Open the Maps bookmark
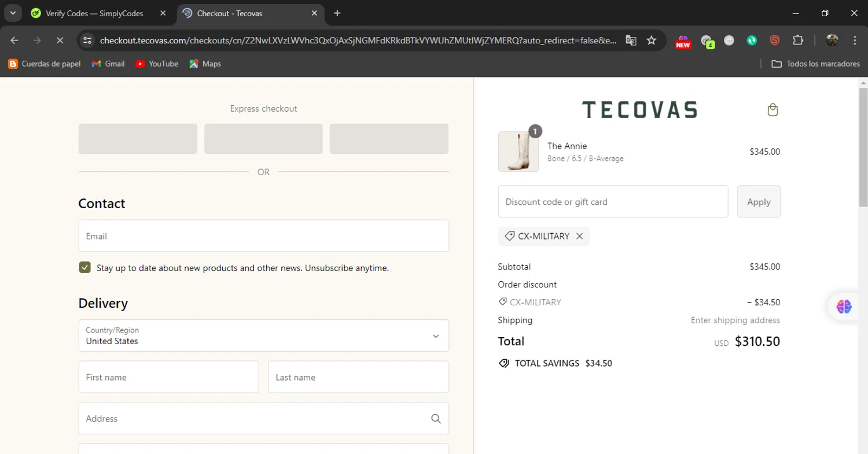 (205, 64)
